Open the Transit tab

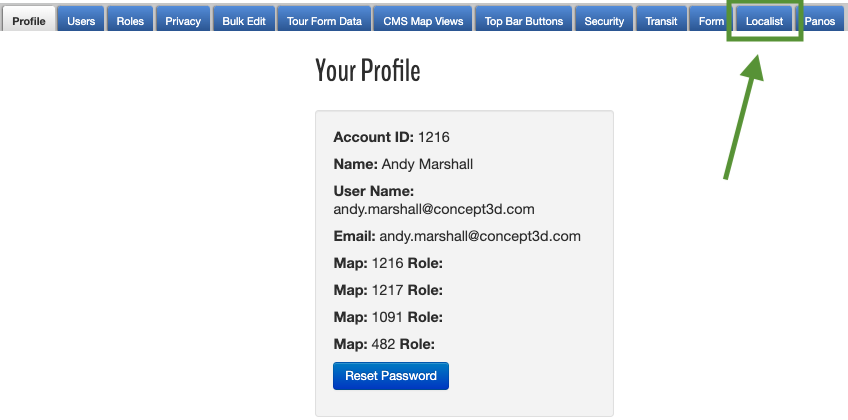pos(661,19)
